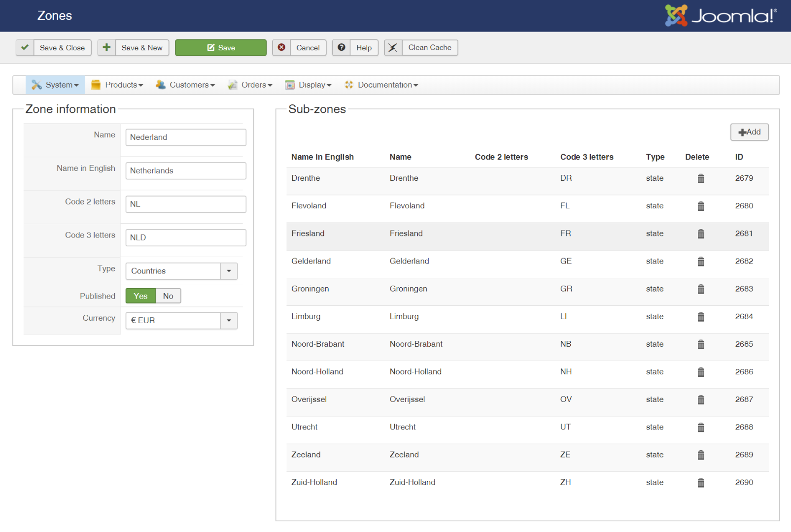Remove Limburg using its trash icon
791x532 pixels.
[700, 317]
